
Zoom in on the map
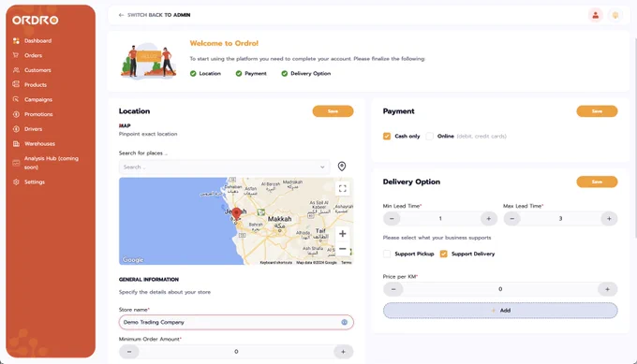tap(343, 234)
